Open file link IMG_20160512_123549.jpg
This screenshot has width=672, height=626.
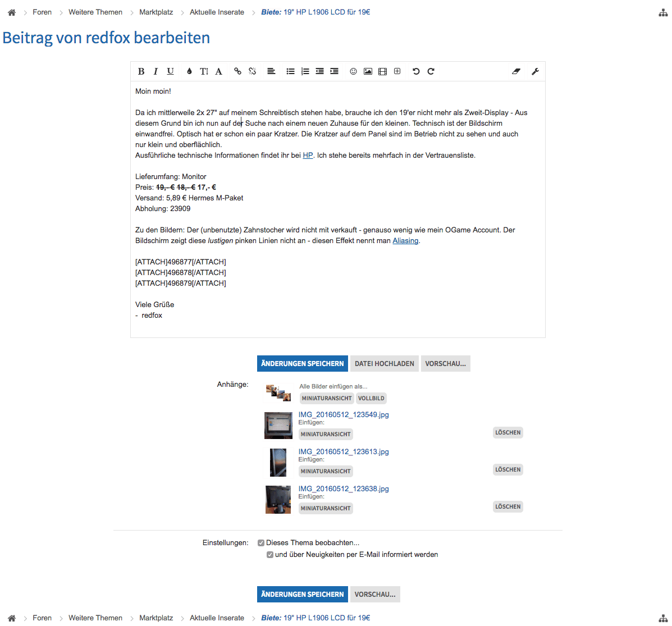click(344, 415)
